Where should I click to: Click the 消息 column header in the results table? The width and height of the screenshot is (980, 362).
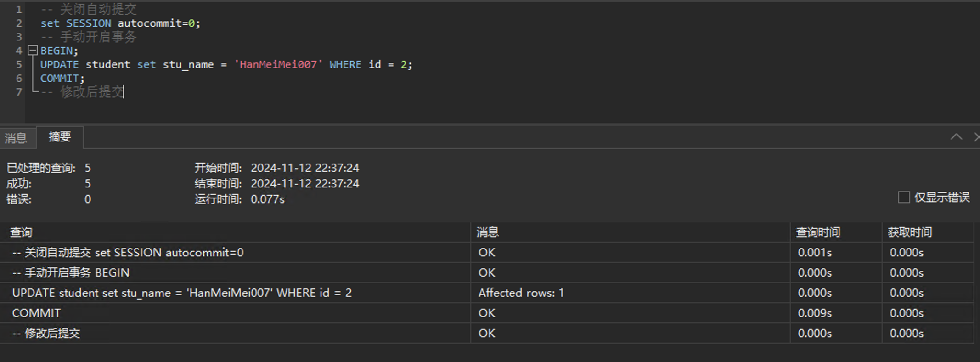click(x=488, y=232)
